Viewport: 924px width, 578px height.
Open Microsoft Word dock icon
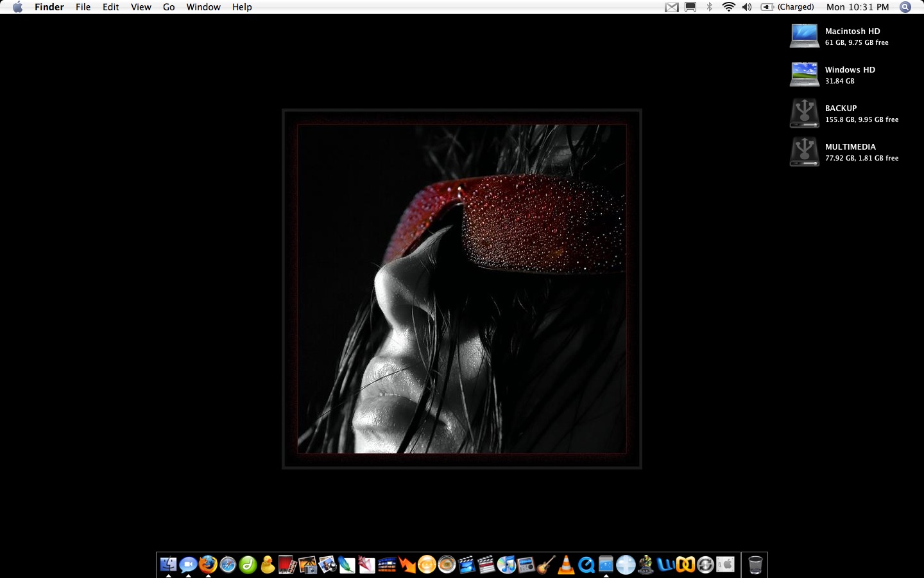pyautogui.click(x=665, y=565)
